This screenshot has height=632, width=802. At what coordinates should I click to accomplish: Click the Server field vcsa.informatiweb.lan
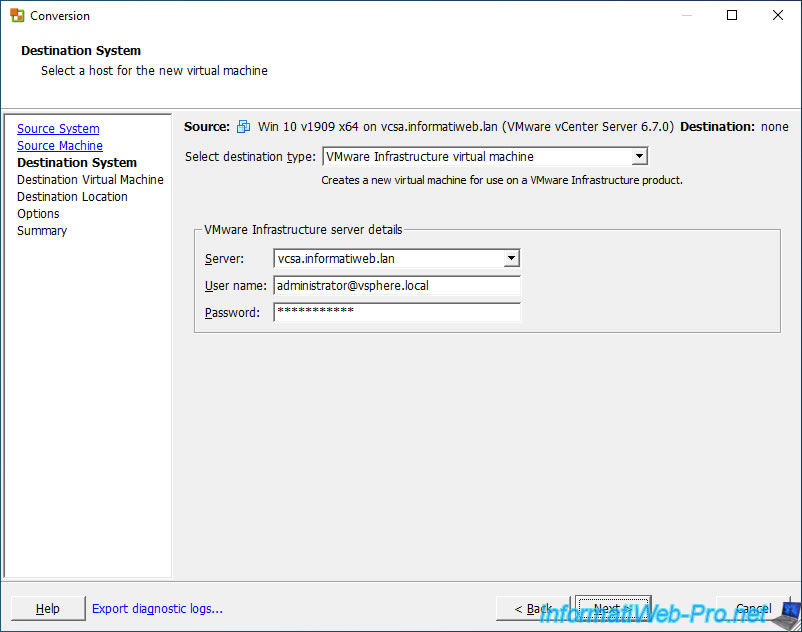397,258
